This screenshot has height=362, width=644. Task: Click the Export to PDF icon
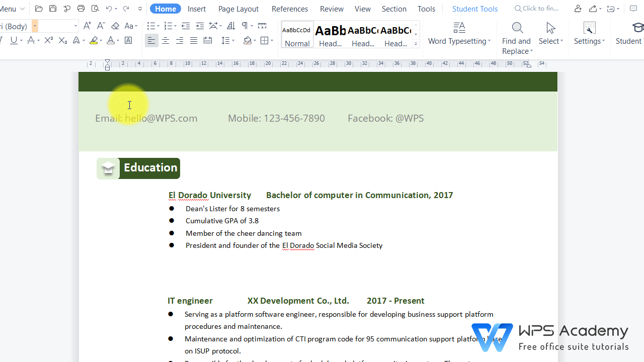click(x=67, y=9)
